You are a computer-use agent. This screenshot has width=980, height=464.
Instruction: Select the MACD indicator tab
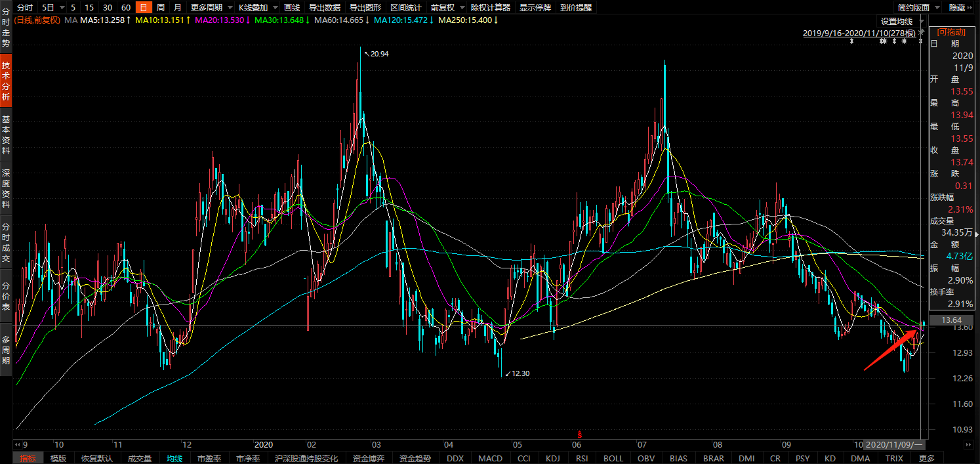(x=490, y=458)
